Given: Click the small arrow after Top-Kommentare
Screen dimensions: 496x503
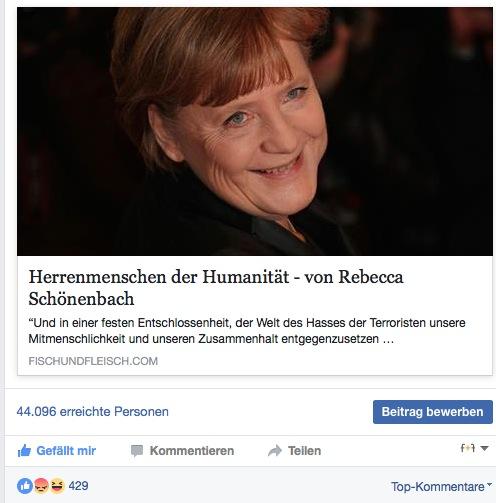Looking at the screenshot, I should [x=489, y=484].
